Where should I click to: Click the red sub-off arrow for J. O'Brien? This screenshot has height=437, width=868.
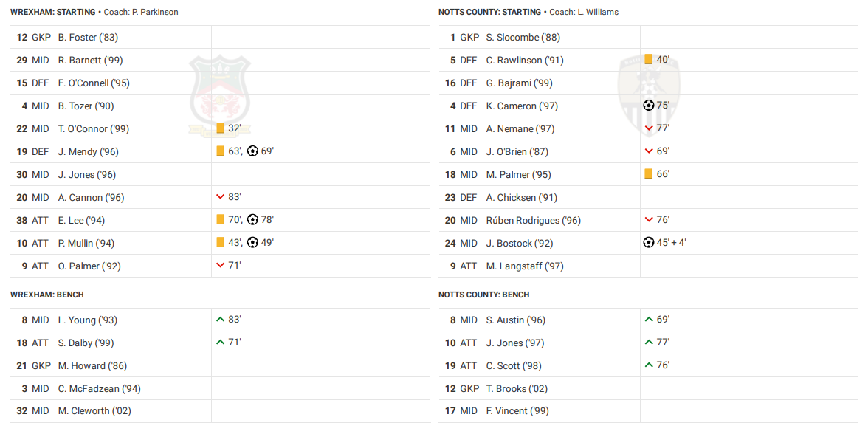click(649, 151)
